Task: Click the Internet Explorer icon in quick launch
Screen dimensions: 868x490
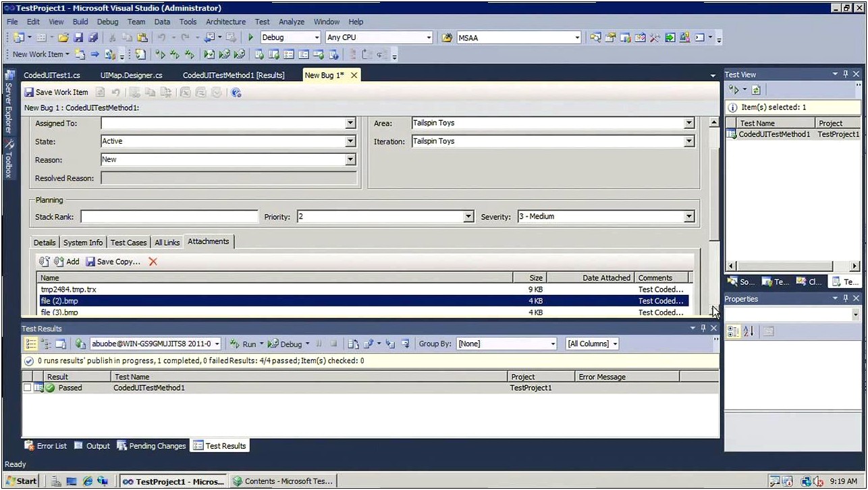Action: pyautogui.click(x=88, y=481)
